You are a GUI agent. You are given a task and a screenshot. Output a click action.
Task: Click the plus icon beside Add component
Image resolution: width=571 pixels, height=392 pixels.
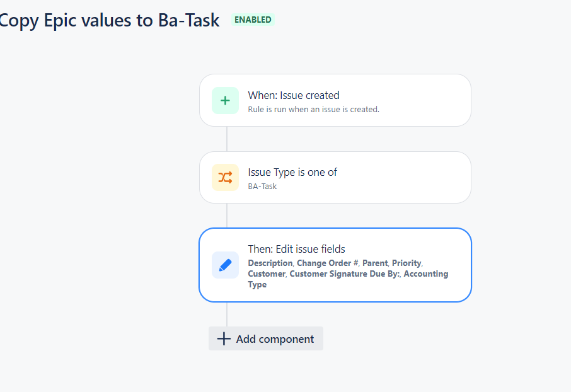pos(224,339)
